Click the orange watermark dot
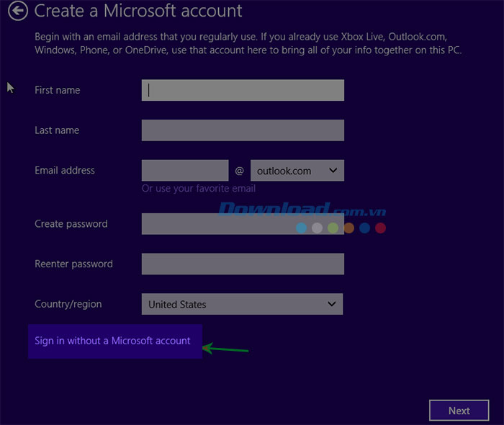504x425 pixels. click(x=349, y=228)
